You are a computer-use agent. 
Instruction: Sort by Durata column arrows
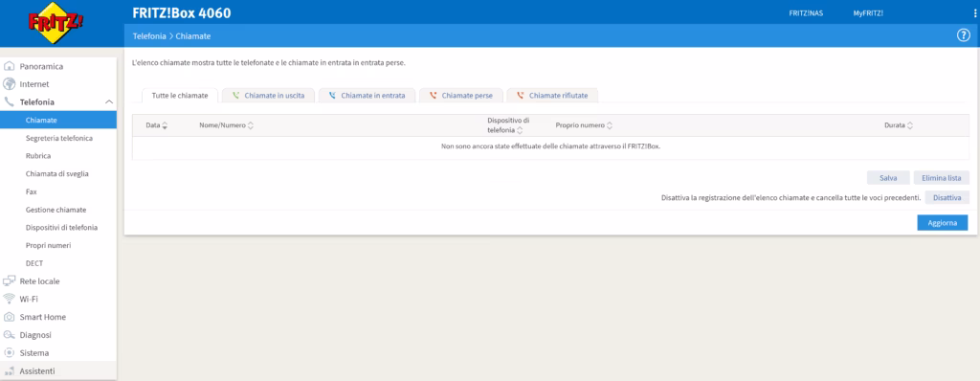click(910, 125)
